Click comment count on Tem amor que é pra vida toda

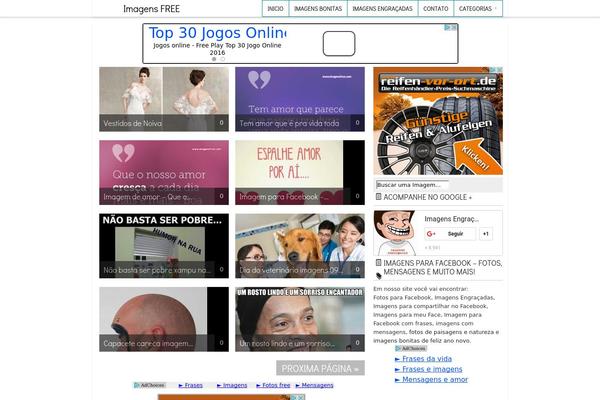pos(357,123)
